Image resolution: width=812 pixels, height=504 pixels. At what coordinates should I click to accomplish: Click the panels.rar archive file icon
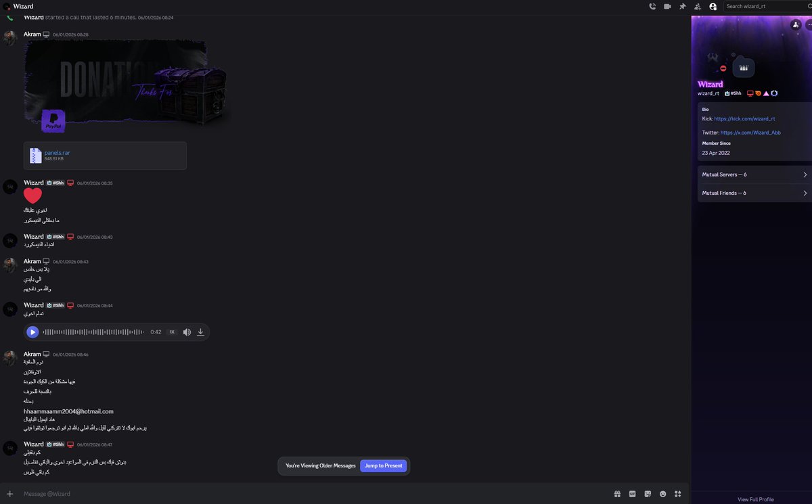pos(36,156)
